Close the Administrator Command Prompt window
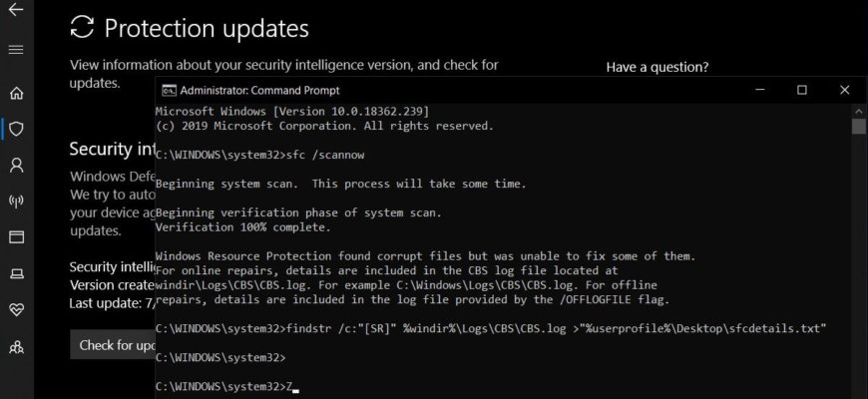The height and width of the screenshot is (399, 868). tap(845, 90)
